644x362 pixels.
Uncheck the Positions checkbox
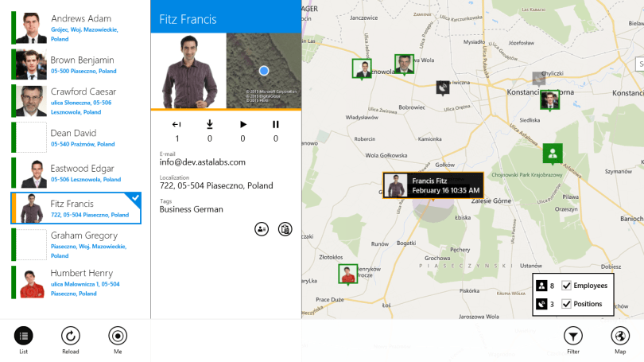566,304
